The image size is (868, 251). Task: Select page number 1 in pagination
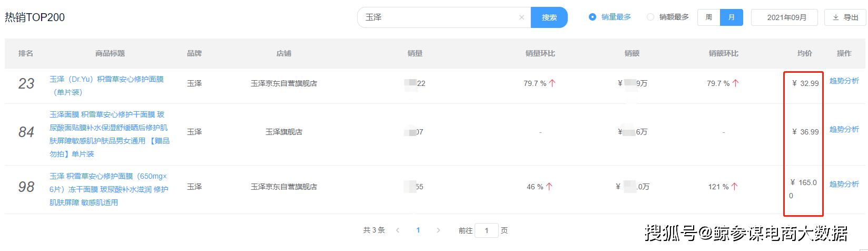(x=418, y=230)
